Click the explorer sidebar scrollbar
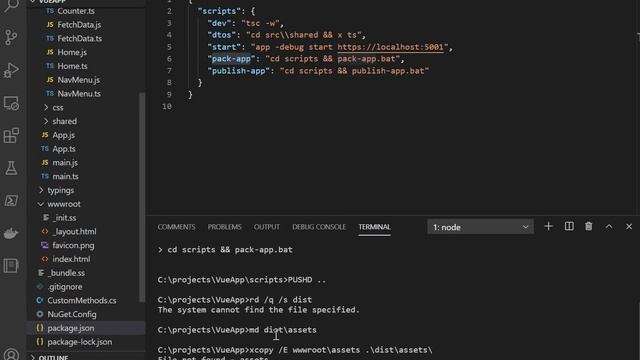The image size is (640, 360). 142,197
